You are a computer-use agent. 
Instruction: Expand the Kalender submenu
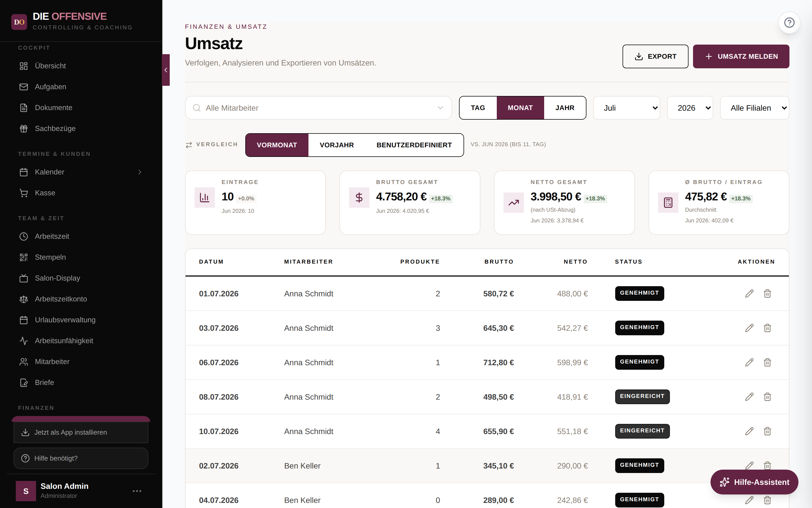click(x=140, y=172)
